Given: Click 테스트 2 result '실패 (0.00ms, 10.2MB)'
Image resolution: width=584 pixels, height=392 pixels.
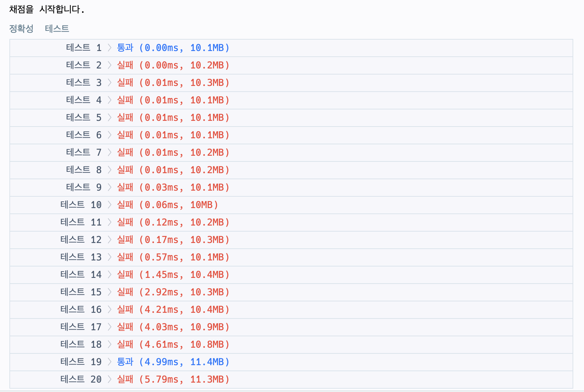Looking at the screenshot, I should [173, 65].
